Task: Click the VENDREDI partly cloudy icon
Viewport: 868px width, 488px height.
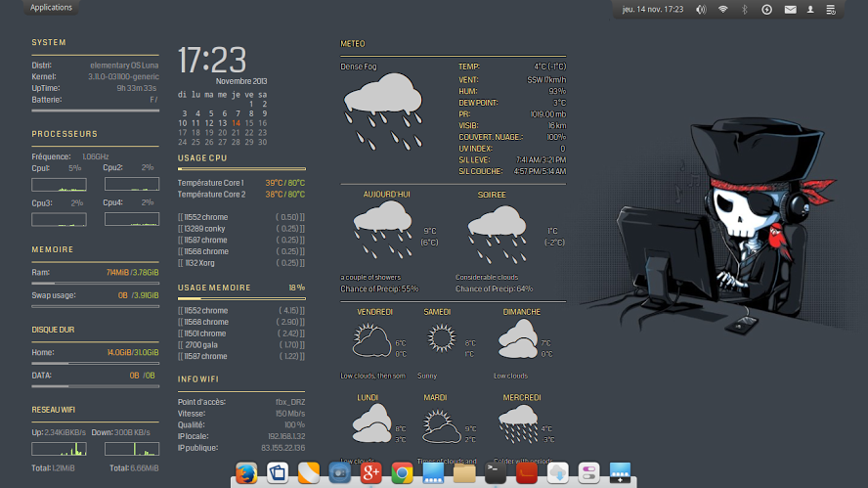Action: 371,341
